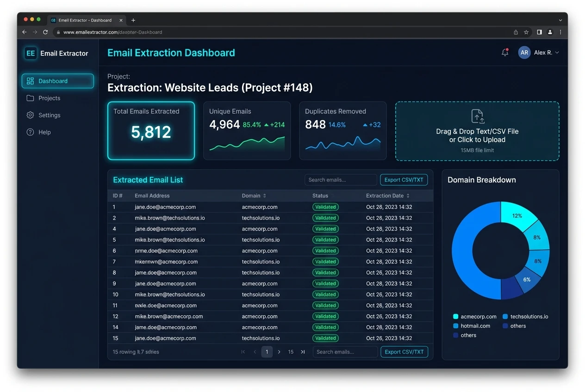Jump to first page pagination icon
The width and height of the screenshot is (585, 392).
[x=243, y=352]
